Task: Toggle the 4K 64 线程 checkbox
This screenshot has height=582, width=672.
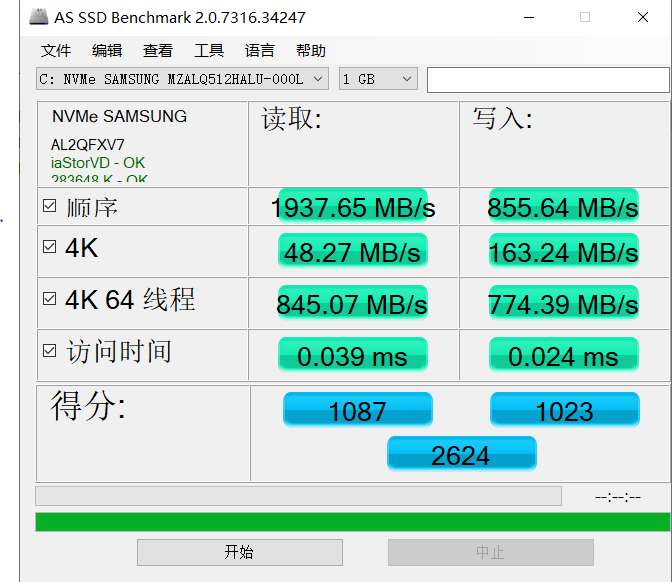Action: [x=50, y=299]
